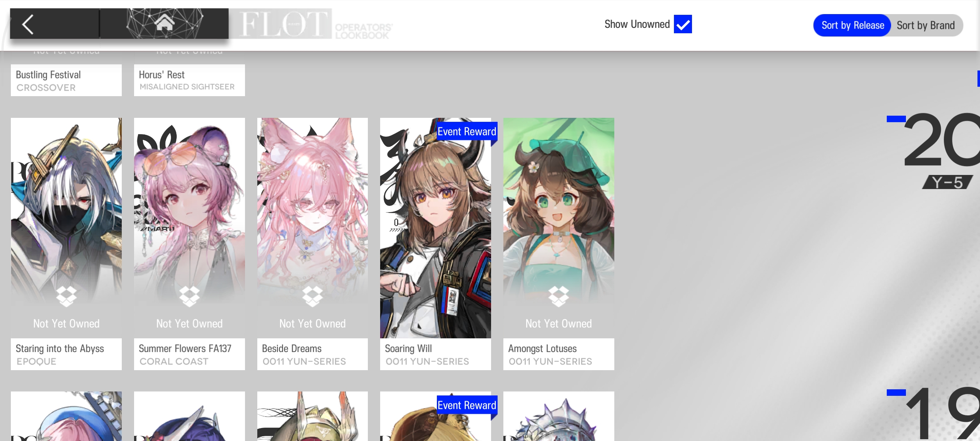The height and width of the screenshot is (441, 980).
Task: Open the Amongst Lotuses outfit portrait
Action: [559, 228]
